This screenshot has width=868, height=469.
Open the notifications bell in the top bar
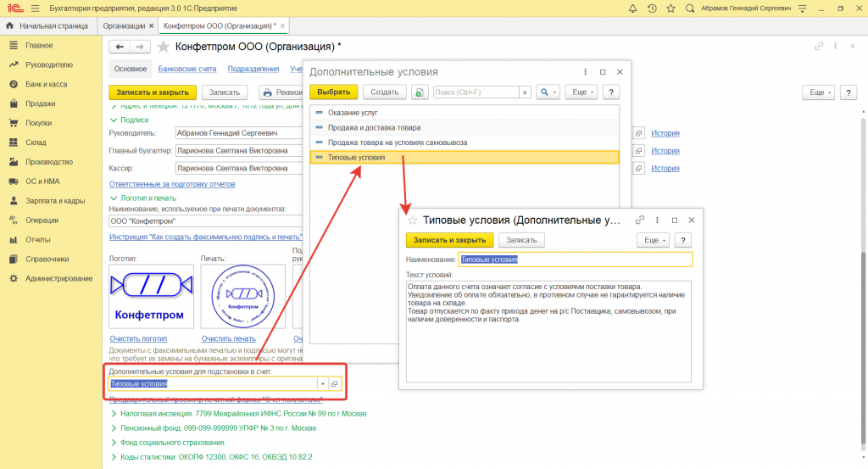pos(633,8)
